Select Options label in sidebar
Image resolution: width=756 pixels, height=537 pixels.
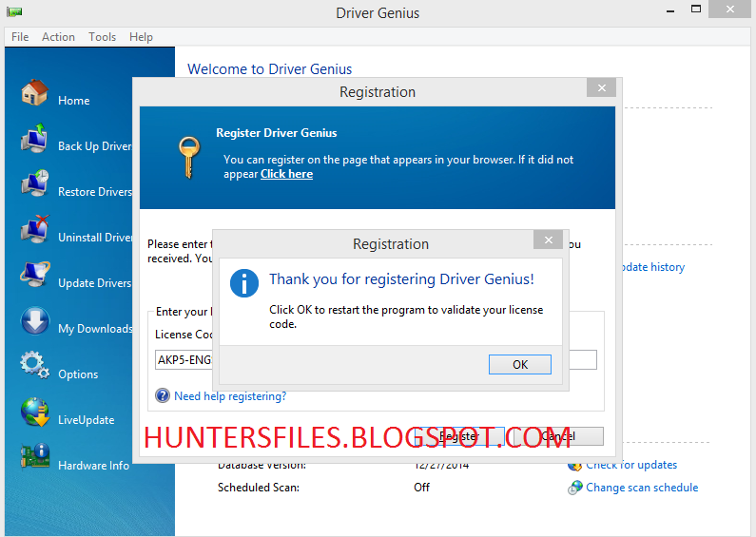coord(78,374)
